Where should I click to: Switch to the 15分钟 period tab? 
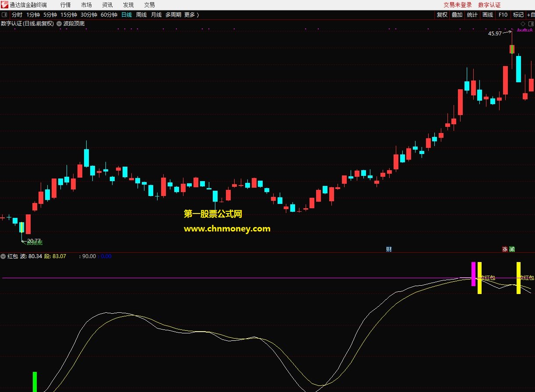(69, 15)
